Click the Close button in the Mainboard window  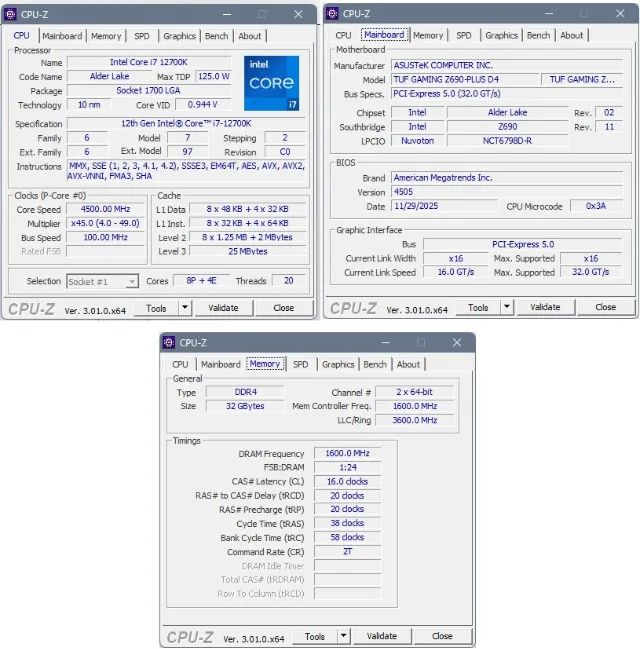click(x=606, y=307)
